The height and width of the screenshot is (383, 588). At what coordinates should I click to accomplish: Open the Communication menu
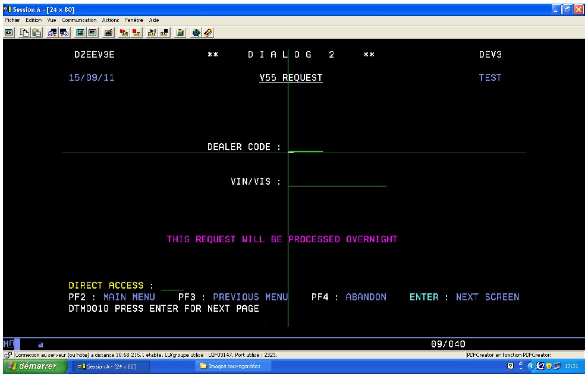coord(79,20)
